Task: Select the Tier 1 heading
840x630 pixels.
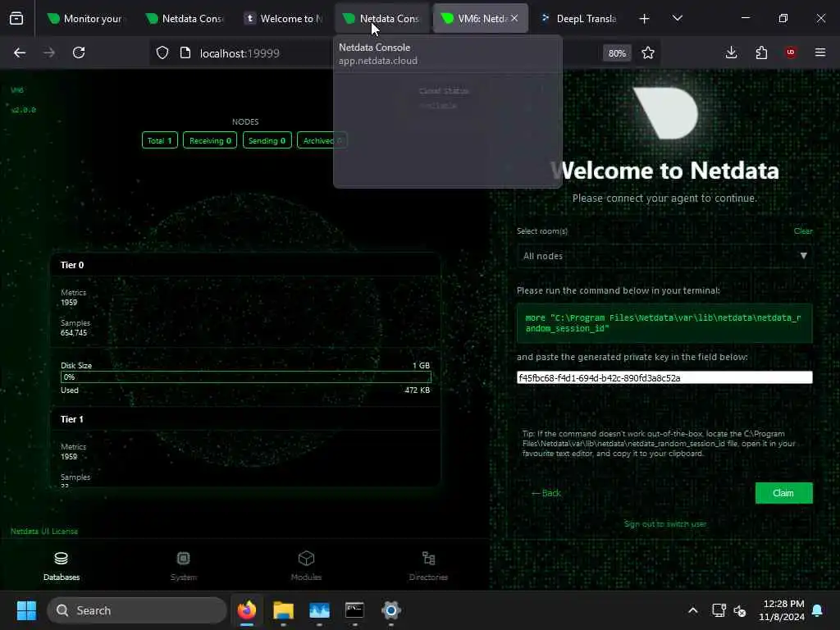Action: pos(72,419)
